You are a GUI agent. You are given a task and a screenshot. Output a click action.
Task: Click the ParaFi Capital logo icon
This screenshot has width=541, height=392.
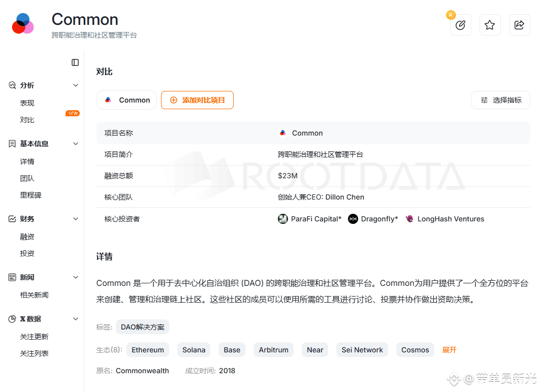(283, 219)
